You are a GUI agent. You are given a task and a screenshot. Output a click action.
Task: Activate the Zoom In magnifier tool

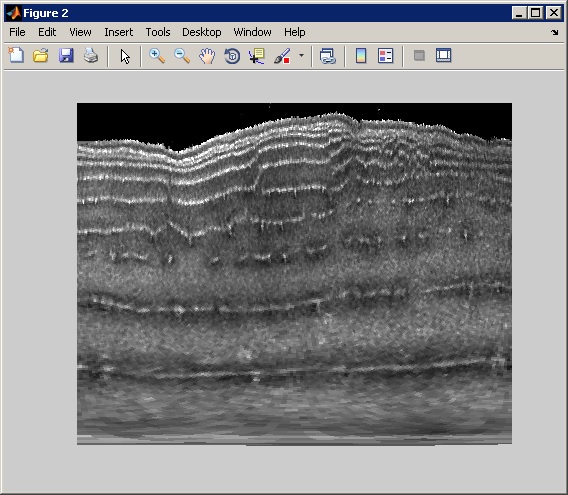point(157,56)
